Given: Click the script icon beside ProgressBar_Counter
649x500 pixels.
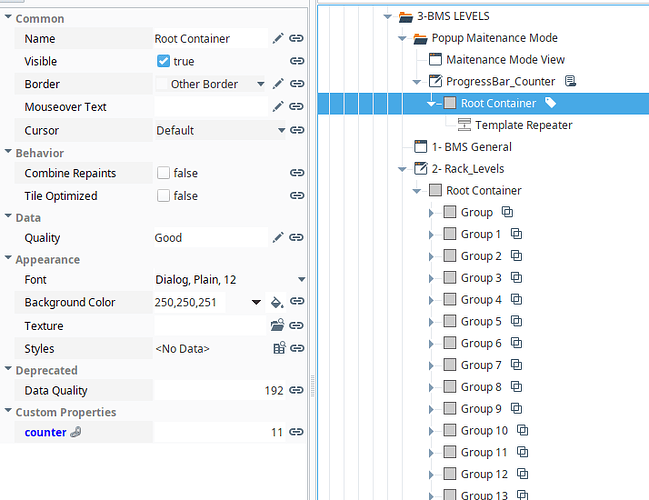Looking at the screenshot, I should click(570, 81).
